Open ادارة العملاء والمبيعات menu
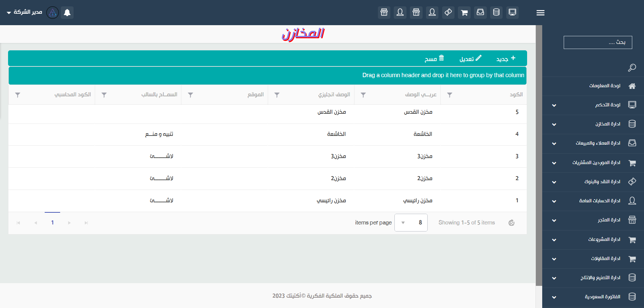The height and width of the screenshot is (308, 644). click(x=593, y=143)
